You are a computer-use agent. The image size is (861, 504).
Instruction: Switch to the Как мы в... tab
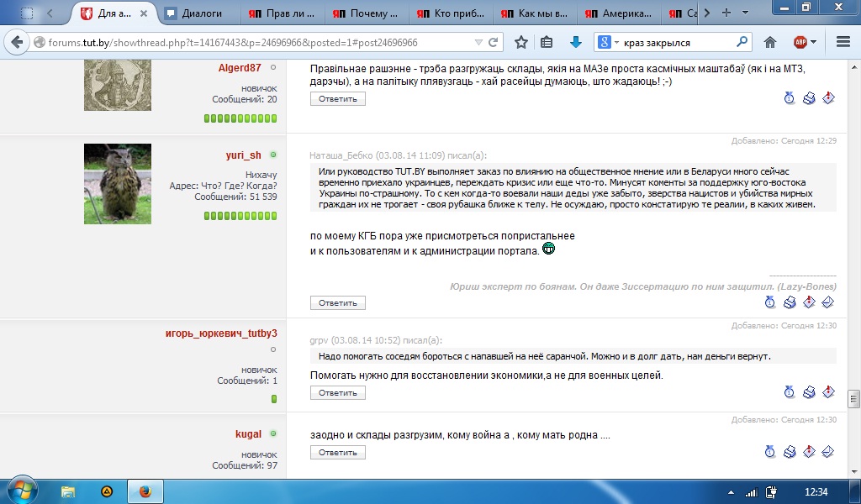(x=536, y=13)
